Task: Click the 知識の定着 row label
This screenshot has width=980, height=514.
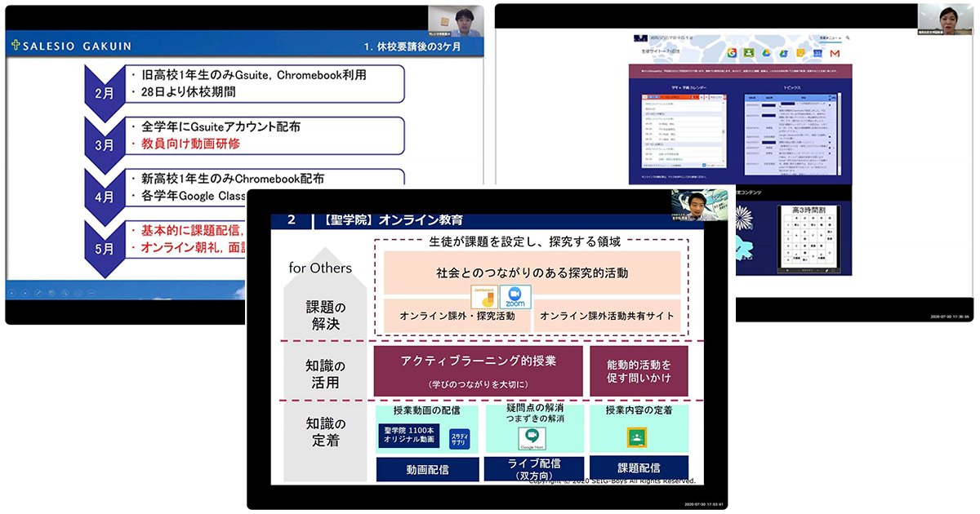Action: coord(324,432)
